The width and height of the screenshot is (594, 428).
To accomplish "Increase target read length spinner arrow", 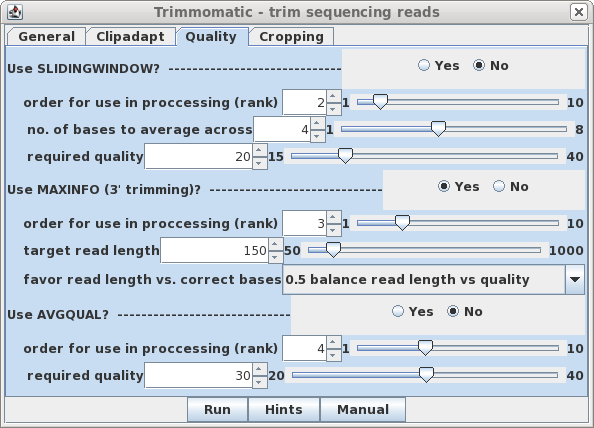I will [275, 244].
